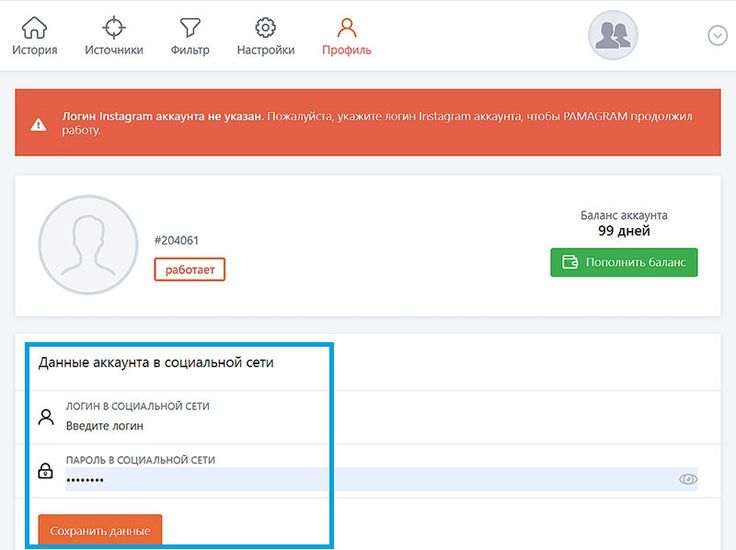Click the Источники tab label

(x=114, y=50)
